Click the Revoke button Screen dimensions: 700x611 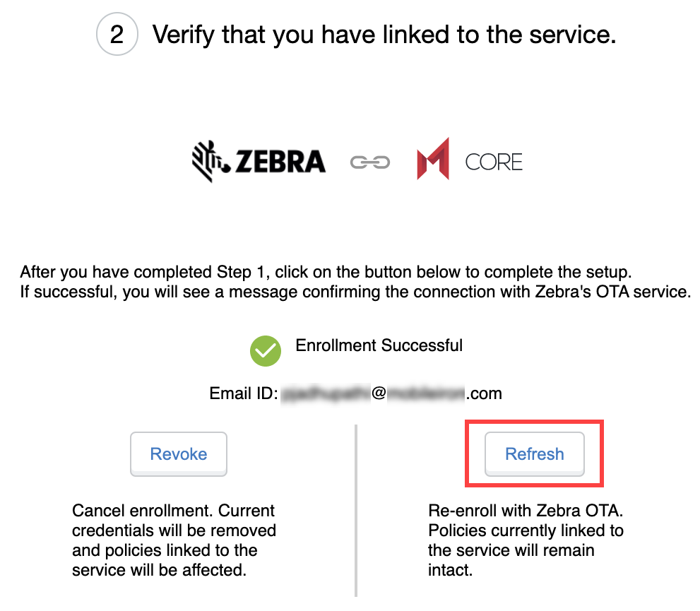coord(178,454)
